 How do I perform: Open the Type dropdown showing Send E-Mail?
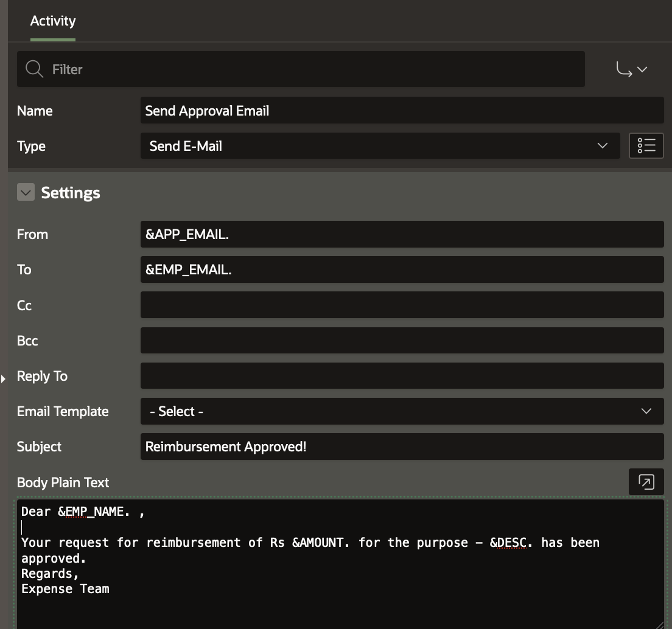click(x=380, y=146)
